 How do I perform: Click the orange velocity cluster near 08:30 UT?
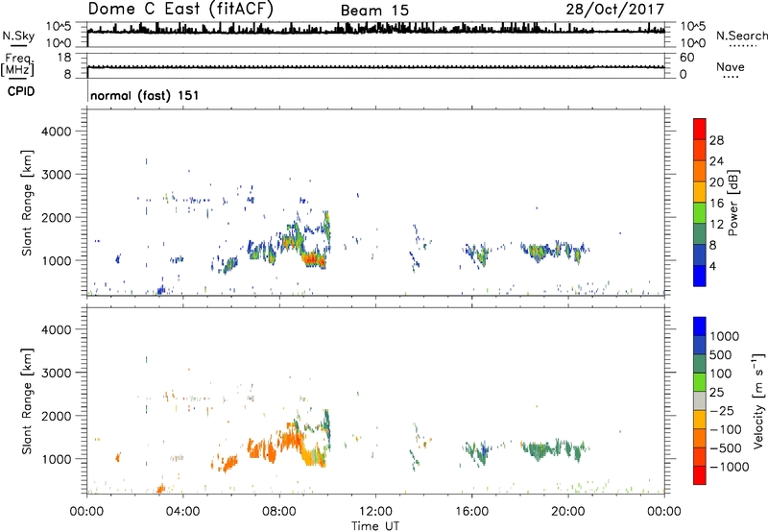click(292, 439)
